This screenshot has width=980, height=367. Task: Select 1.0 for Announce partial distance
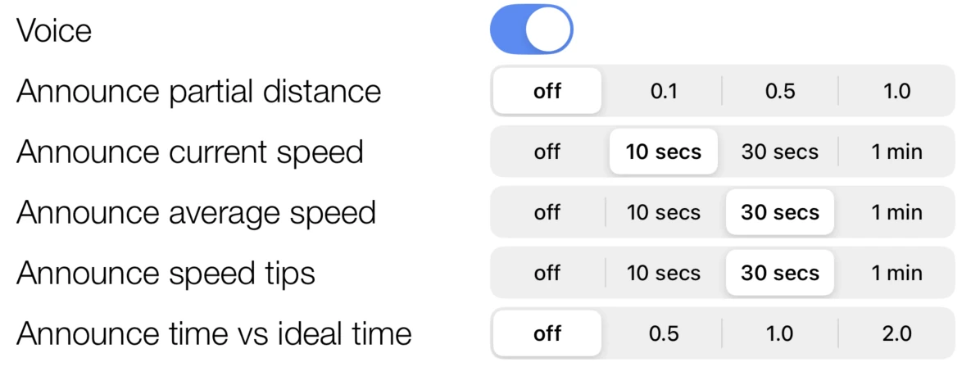896,91
